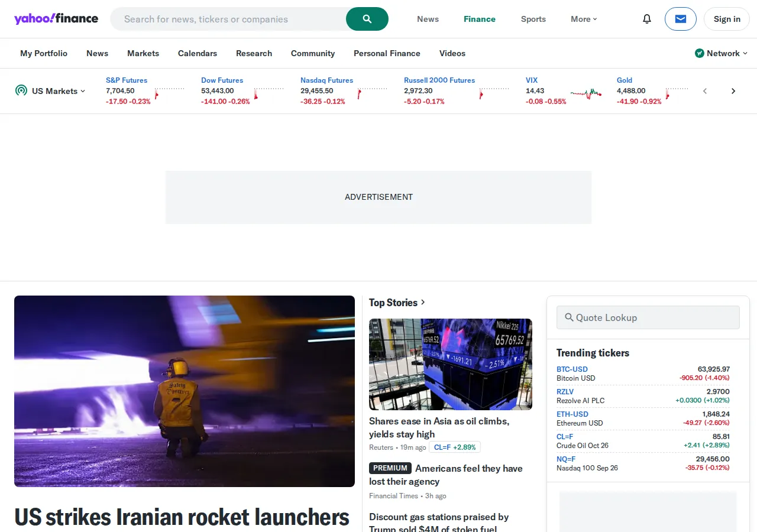Image resolution: width=757 pixels, height=532 pixels.
Task: Click the main search input field
Action: (x=228, y=19)
